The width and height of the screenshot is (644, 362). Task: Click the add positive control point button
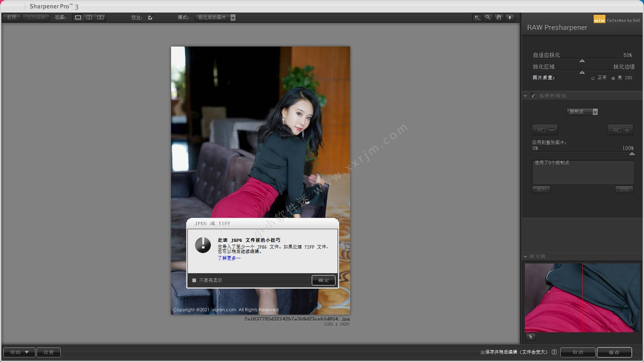pos(621,130)
